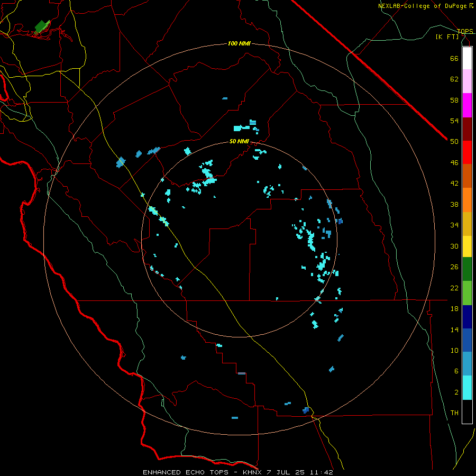Click the TOPS legend title
476x476 pixels.
click(x=465, y=31)
